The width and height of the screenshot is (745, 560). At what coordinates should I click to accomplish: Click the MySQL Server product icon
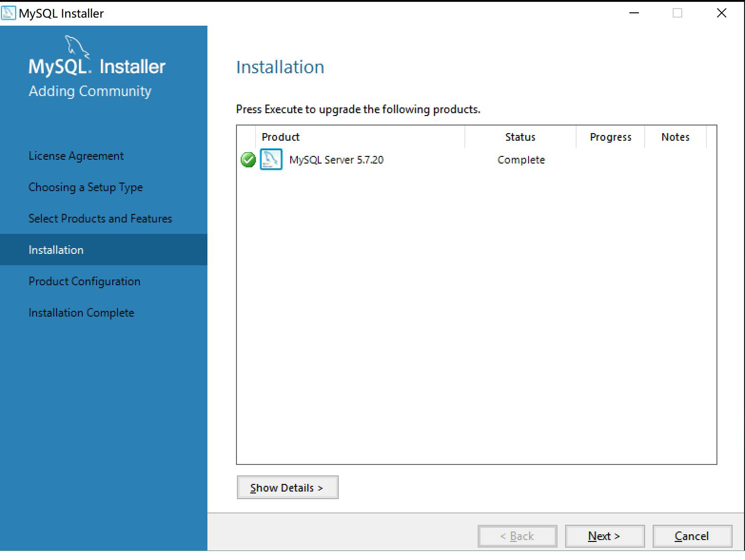coord(271,159)
